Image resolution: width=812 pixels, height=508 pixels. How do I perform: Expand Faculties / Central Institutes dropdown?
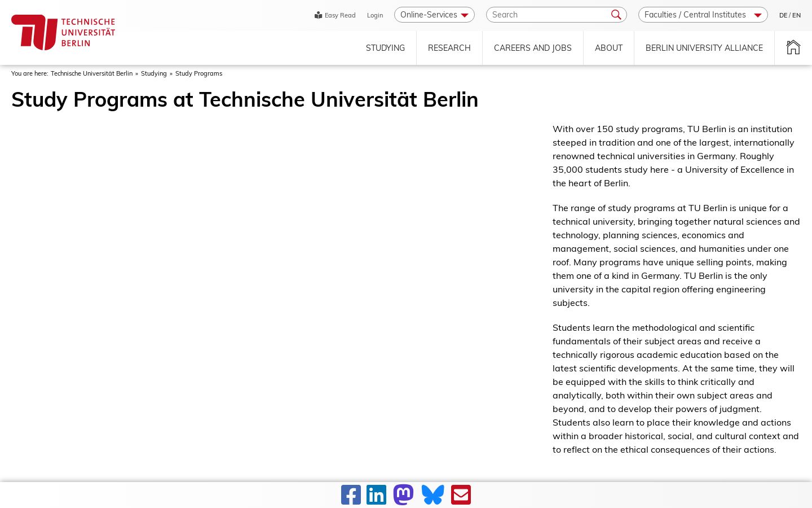tap(703, 15)
